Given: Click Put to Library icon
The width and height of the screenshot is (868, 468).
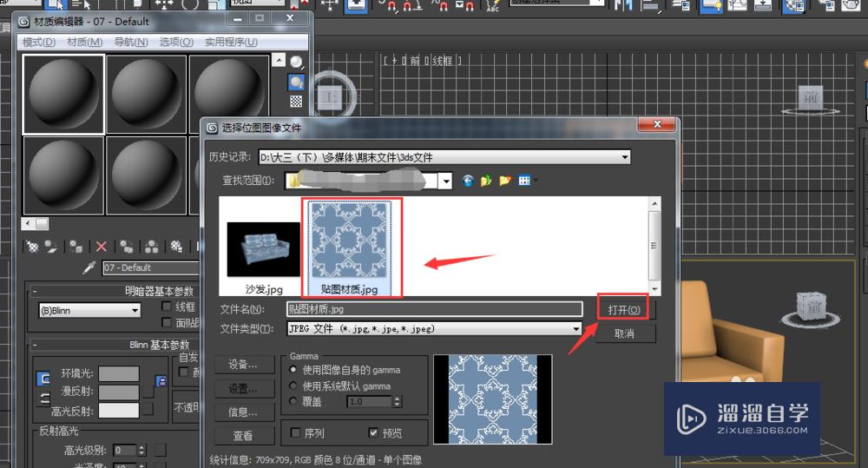Looking at the screenshot, I should tap(176, 247).
